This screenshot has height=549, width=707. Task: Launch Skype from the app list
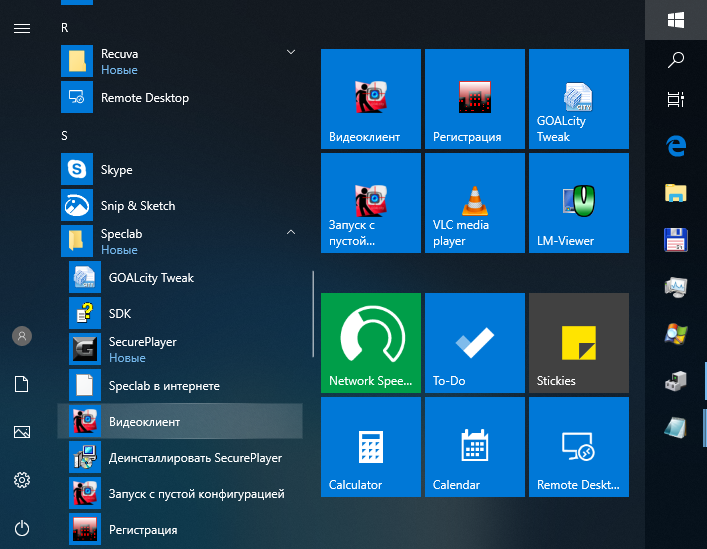coord(180,169)
